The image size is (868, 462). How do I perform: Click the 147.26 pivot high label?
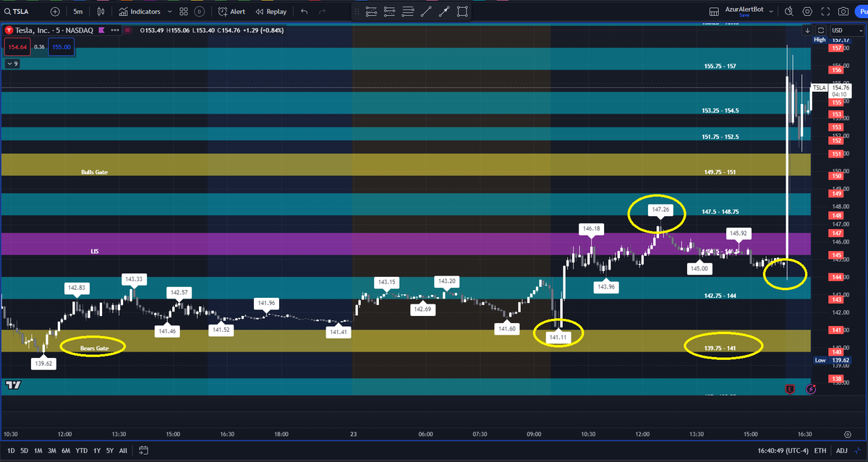tap(660, 210)
